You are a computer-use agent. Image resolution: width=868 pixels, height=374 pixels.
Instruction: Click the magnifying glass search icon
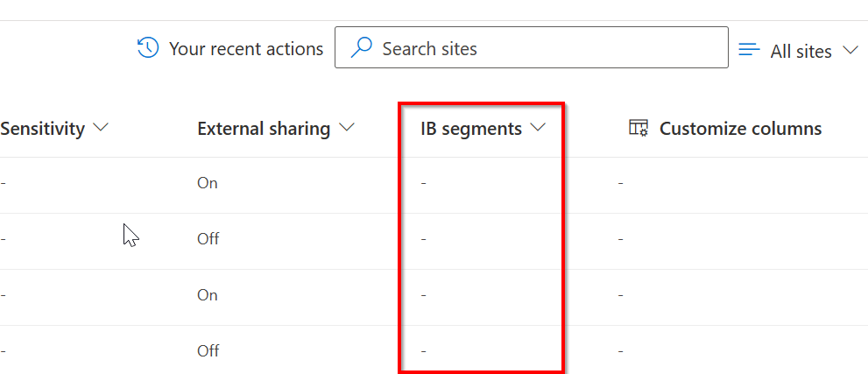361,48
